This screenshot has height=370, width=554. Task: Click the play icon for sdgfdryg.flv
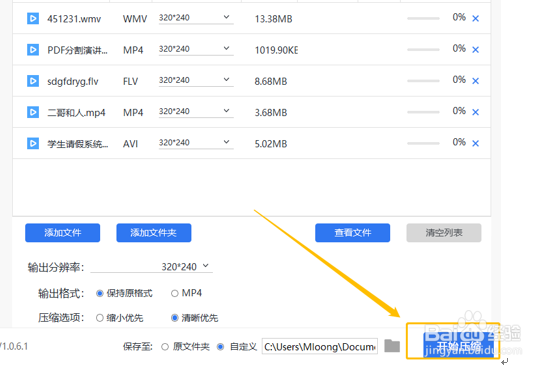point(33,81)
